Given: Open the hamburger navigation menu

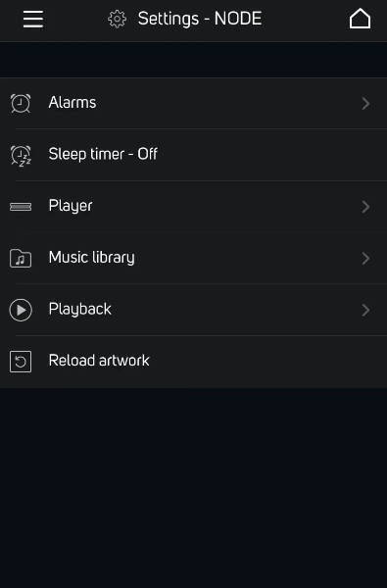Looking at the screenshot, I should click(x=33, y=19).
